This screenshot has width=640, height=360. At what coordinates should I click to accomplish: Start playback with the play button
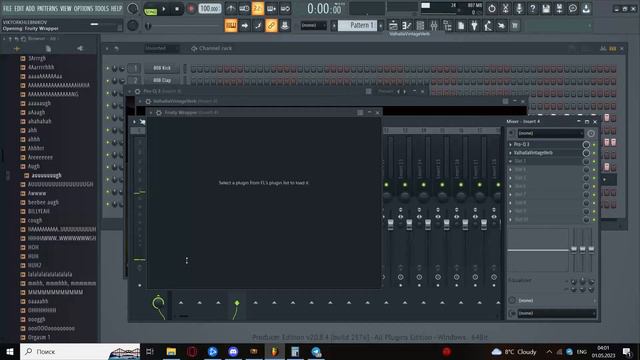(164, 9)
